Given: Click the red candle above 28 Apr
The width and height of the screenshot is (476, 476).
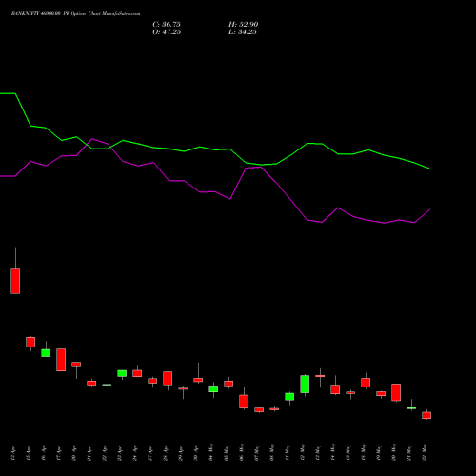Looking at the screenshot, I should point(168,378).
